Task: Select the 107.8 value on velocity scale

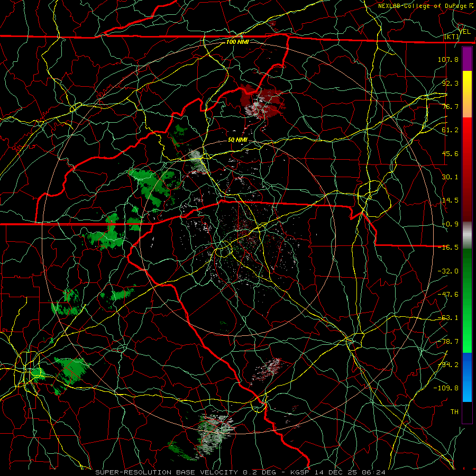Action: pyautogui.click(x=448, y=59)
